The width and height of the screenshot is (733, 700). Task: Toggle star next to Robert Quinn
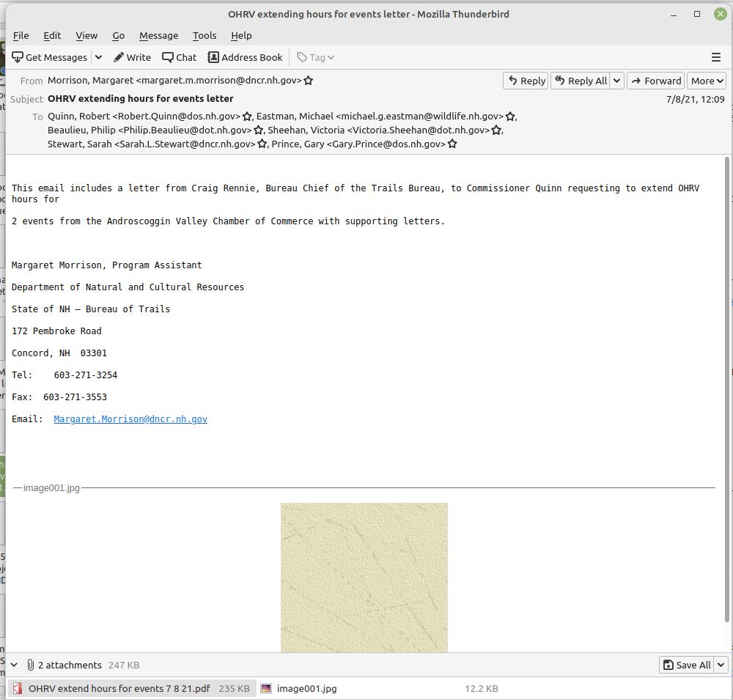248,117
